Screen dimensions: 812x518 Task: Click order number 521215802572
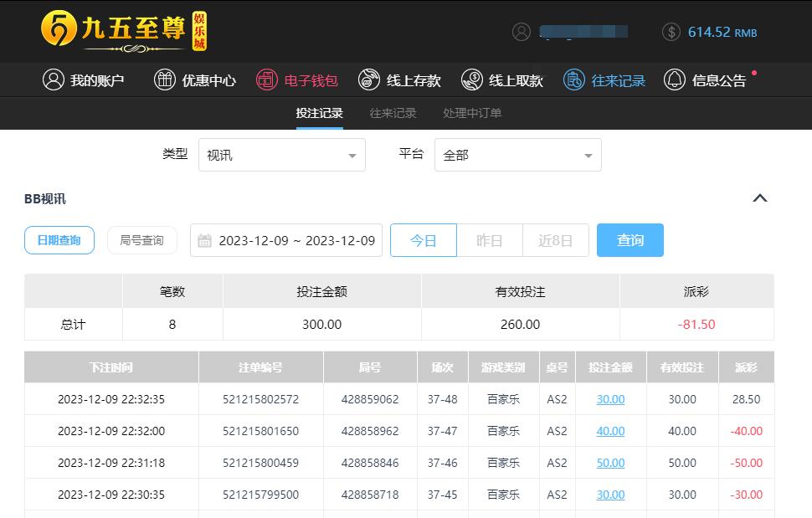click(x=260, y=399)
